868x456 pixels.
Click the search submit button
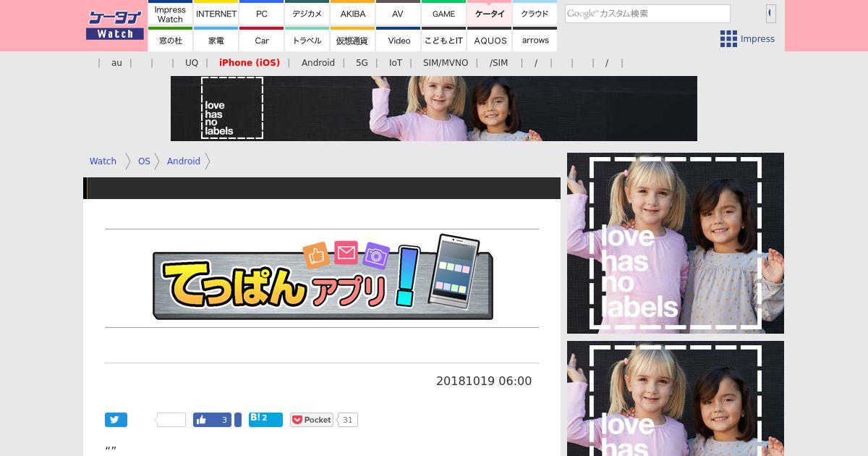point(771,13)
